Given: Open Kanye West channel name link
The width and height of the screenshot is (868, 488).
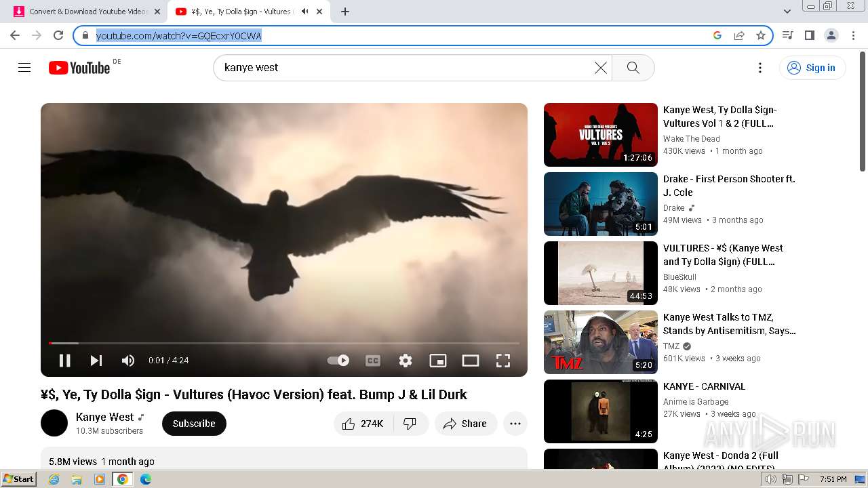Looking at the screenshot, I should pyautogui.click(x=105, y=417).
